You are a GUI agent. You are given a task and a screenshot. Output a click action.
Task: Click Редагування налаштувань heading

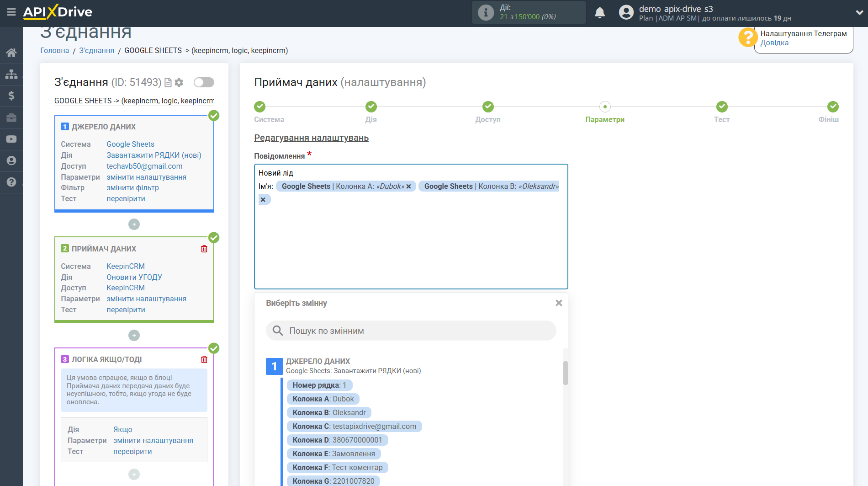click(x=311, y=138)
